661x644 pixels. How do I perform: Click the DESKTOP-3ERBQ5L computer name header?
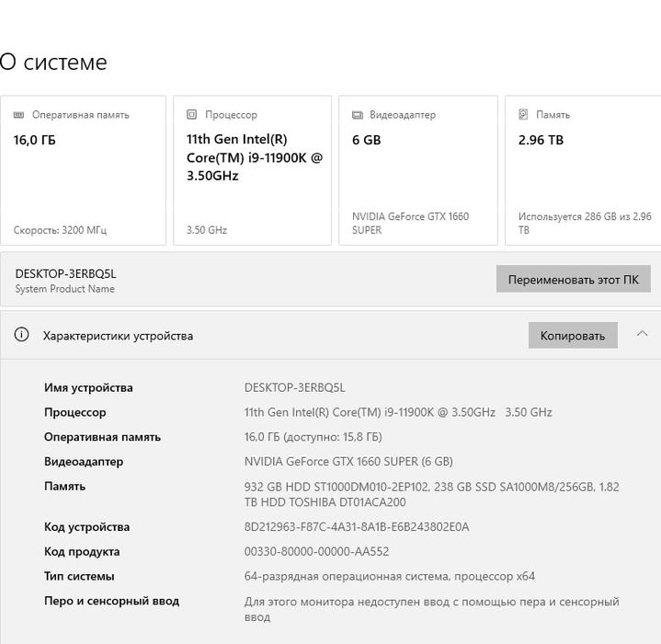66,273
